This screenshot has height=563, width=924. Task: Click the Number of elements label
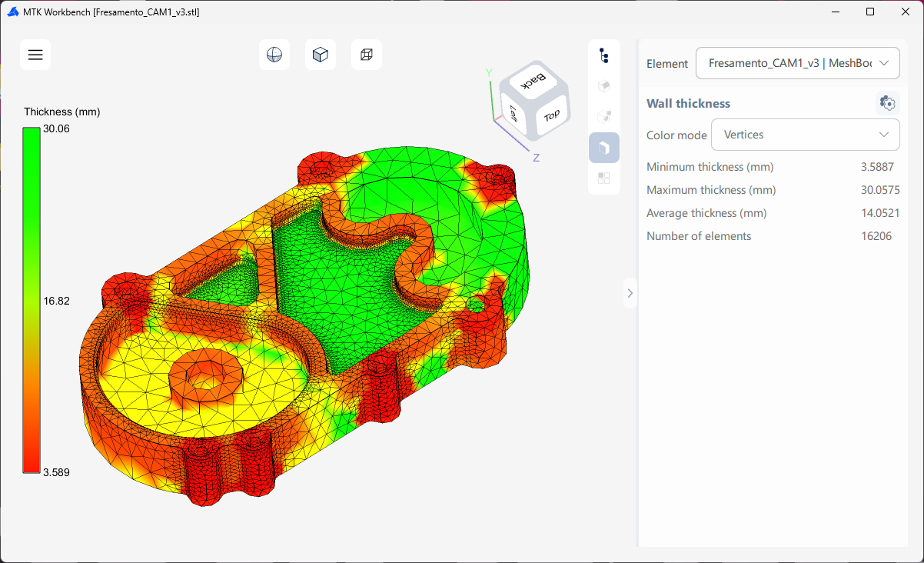(699, 236)
